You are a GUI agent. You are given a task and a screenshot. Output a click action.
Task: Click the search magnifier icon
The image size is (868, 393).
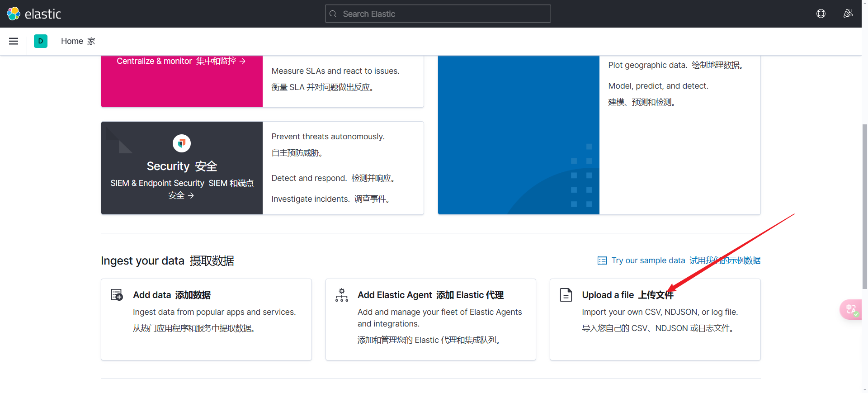333,14
